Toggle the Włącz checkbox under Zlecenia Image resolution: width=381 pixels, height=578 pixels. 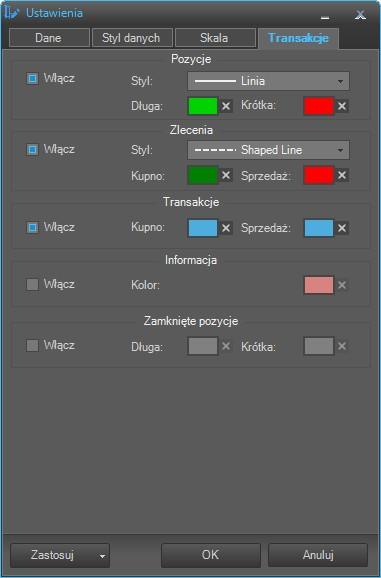pos(32,149)
